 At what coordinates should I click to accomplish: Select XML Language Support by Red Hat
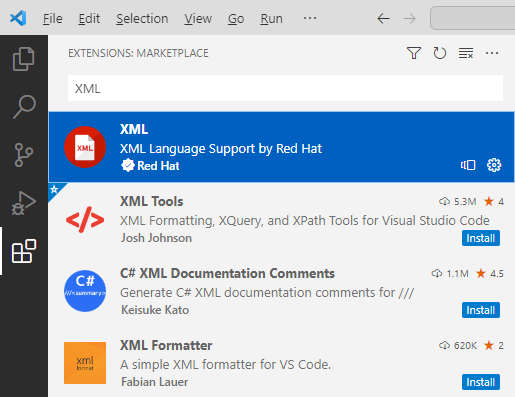pos(221,149)
